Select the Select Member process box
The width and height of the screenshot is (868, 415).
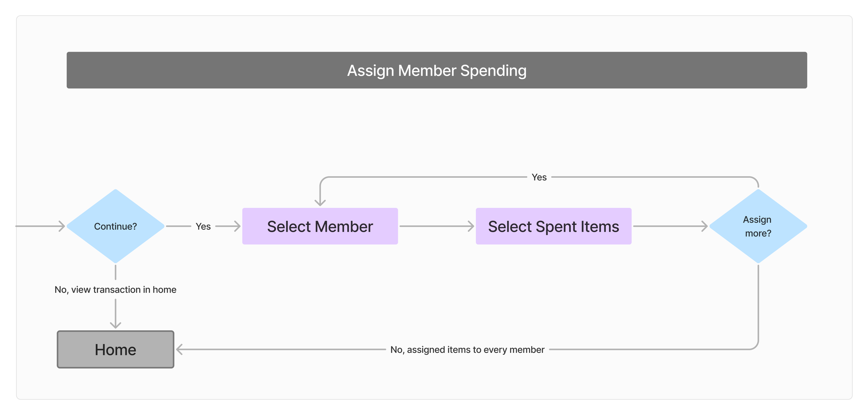coord(320,226)
